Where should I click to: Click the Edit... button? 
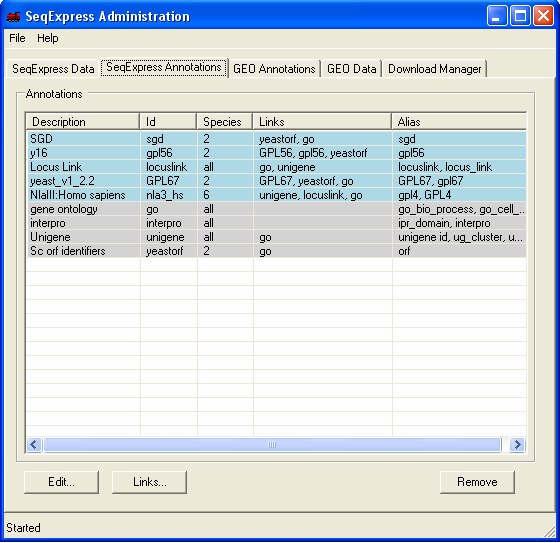[x=61, y=482]
